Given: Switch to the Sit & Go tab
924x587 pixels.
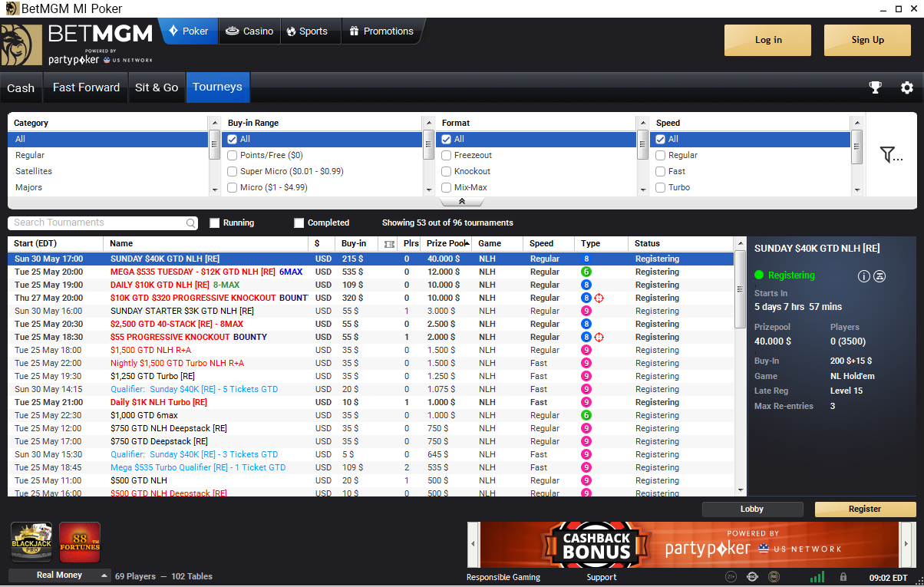Looking at the screenshot, I should click(157, 87).
